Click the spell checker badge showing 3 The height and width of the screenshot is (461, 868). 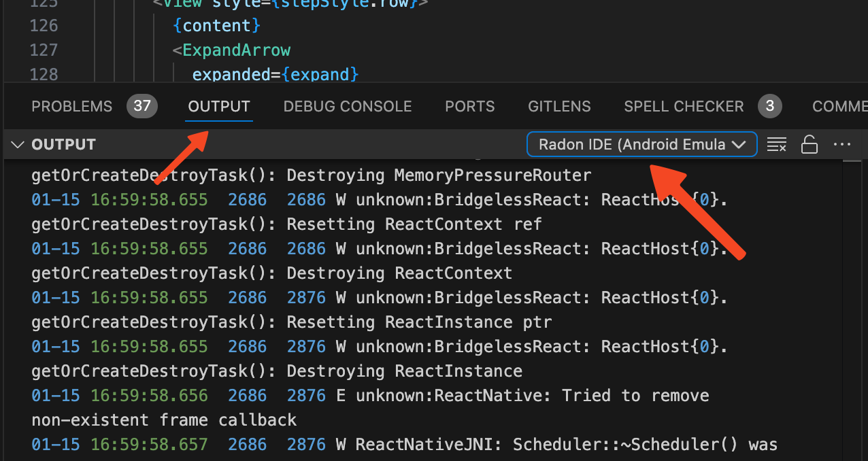(769, 106)
